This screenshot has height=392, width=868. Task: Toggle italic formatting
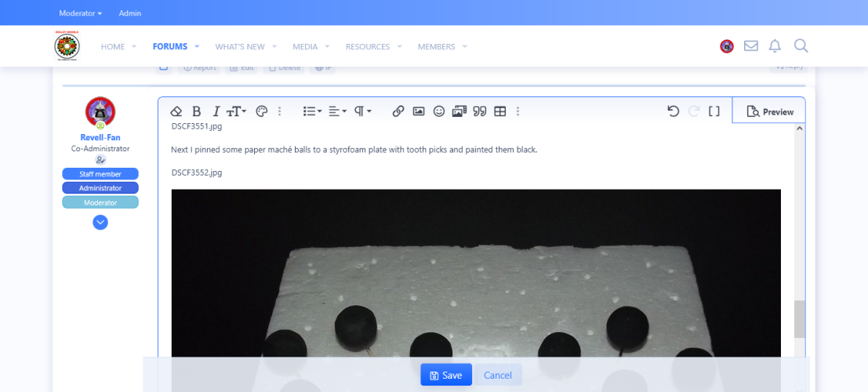click(x=216, y=111)
